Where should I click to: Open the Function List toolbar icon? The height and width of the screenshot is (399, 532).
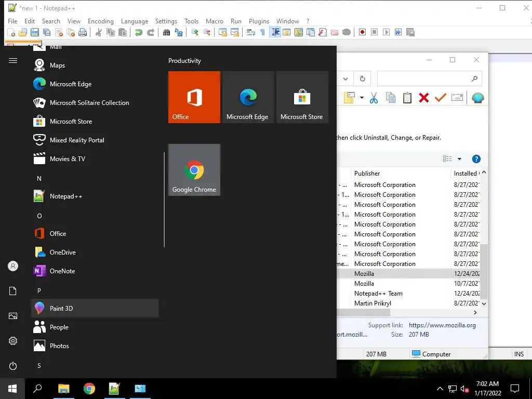coord(323,32)
